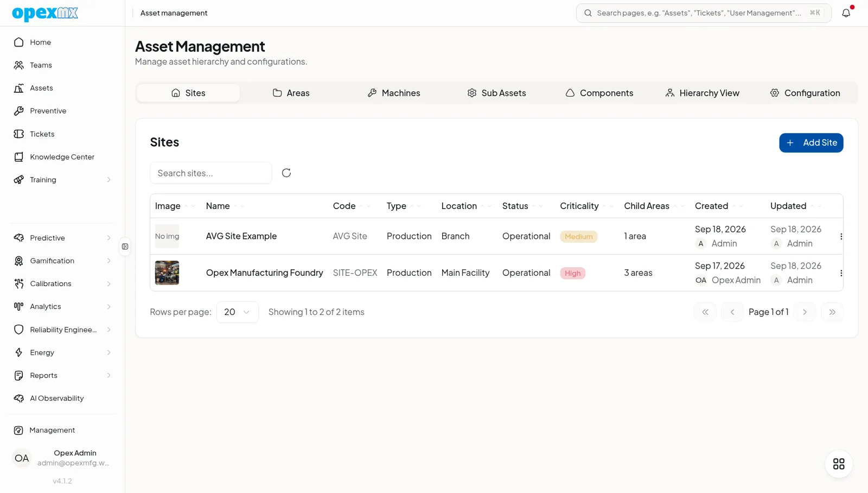Screen dimensions: 868x493
Task: Switch to the Hierarchy View tab
Action: point(702,93)
